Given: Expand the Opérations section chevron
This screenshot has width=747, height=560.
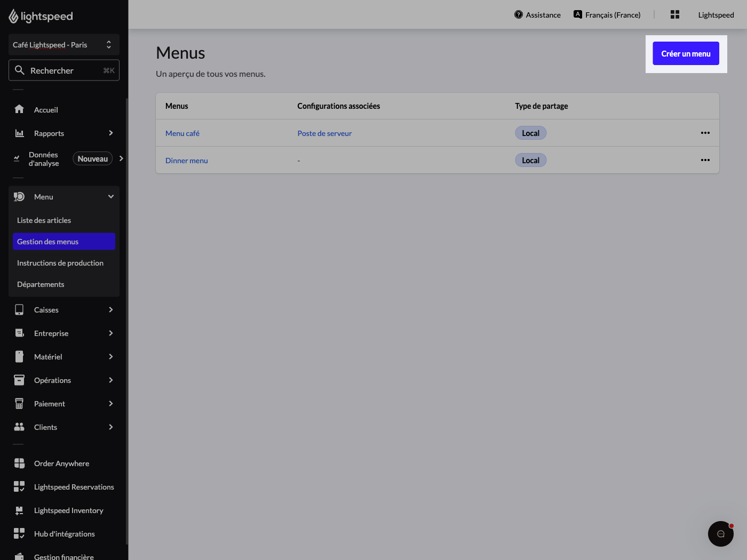Looking at the screenshot, I should pos(111,380).
